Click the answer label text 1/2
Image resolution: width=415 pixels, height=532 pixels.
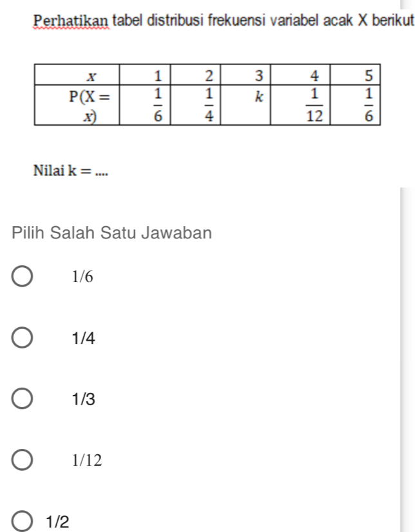click(59, 520)
